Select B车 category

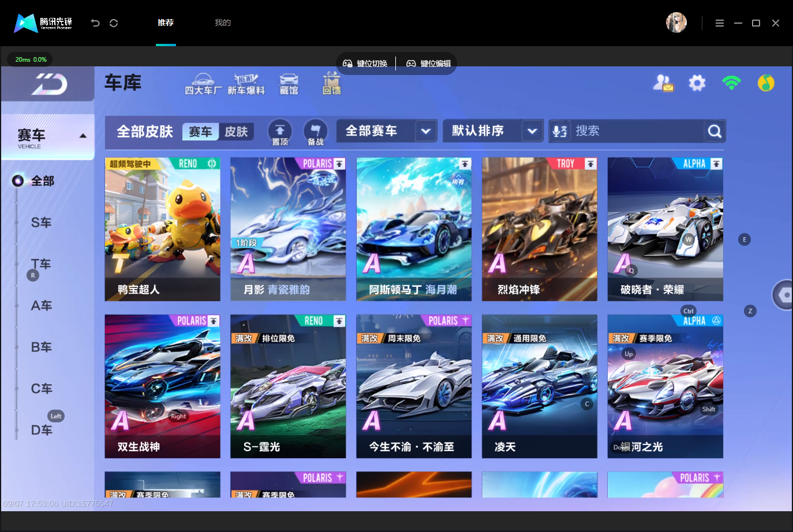click(x=42, y=347)
